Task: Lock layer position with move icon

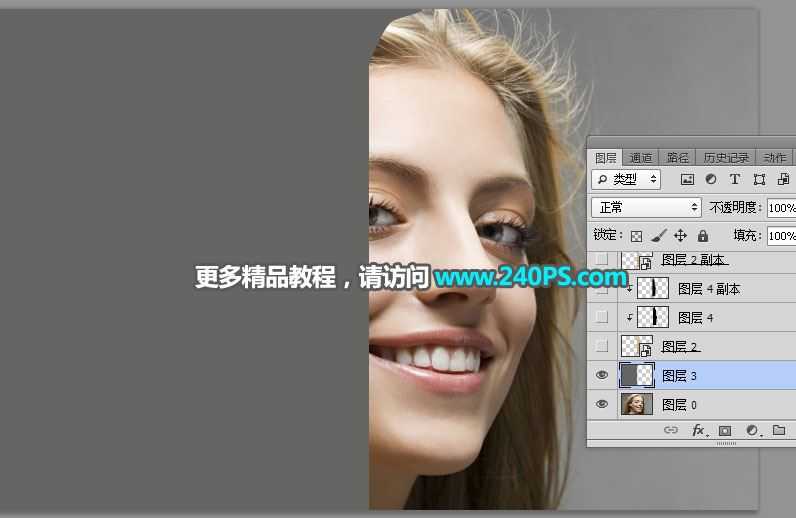Action: pos(680,236)
